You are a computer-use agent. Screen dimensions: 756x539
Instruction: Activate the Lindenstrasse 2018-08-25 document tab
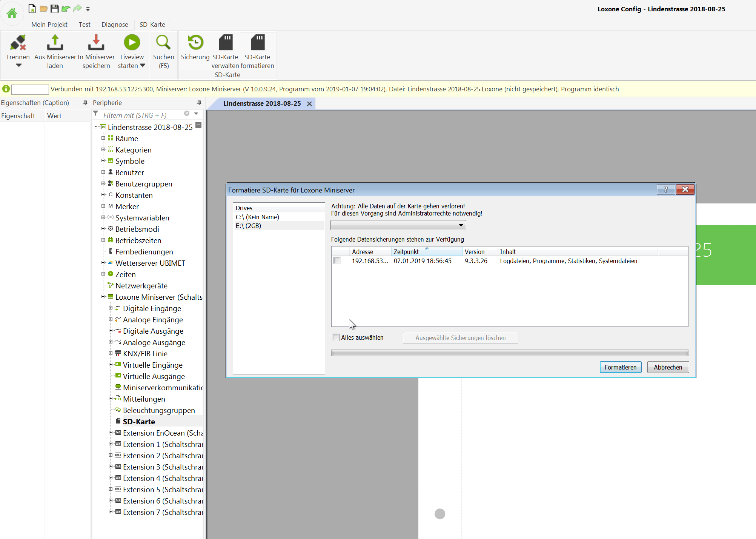pos(262,103)
